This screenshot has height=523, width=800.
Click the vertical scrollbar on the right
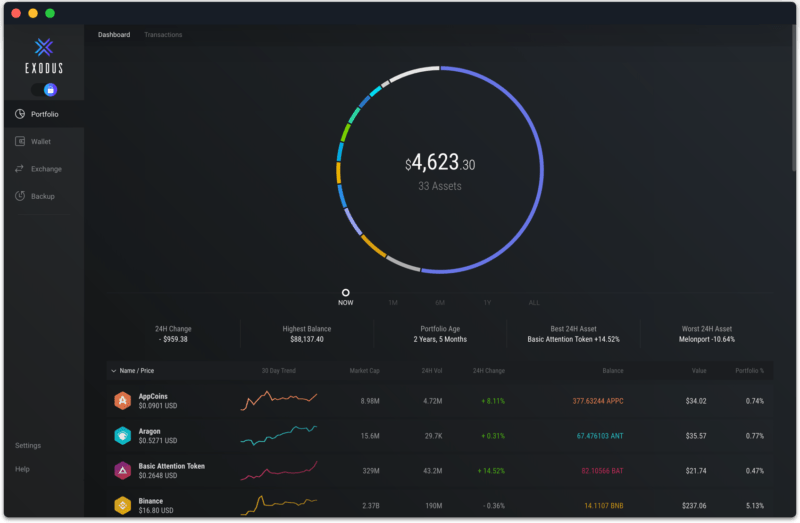pyautogui.click(x=795, y=97)
